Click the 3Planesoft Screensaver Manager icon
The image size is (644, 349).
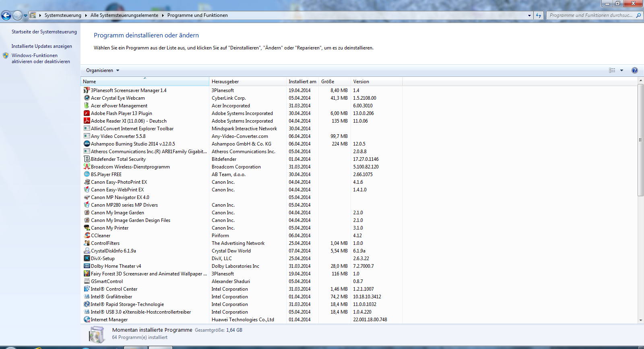pyautogui.click(x=87, y=90)
